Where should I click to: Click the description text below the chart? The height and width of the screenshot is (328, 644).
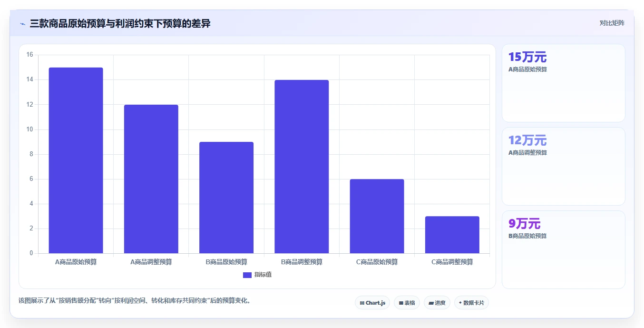tap(135, 301)
